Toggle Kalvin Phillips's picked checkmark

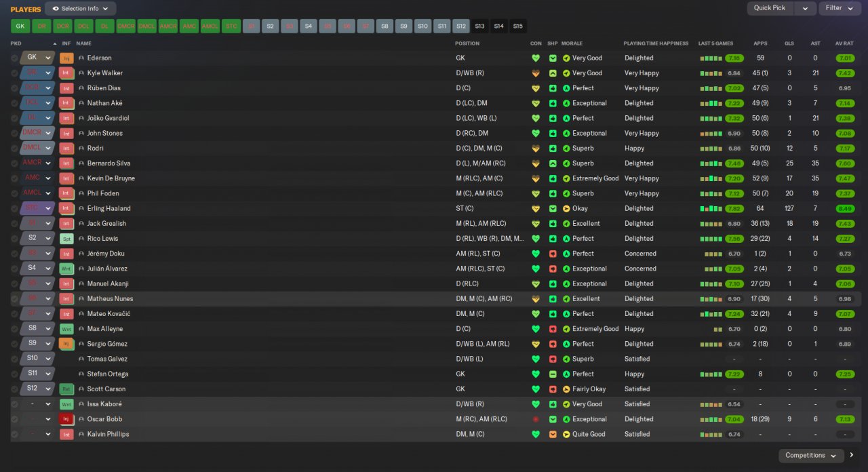pos(14,434)
